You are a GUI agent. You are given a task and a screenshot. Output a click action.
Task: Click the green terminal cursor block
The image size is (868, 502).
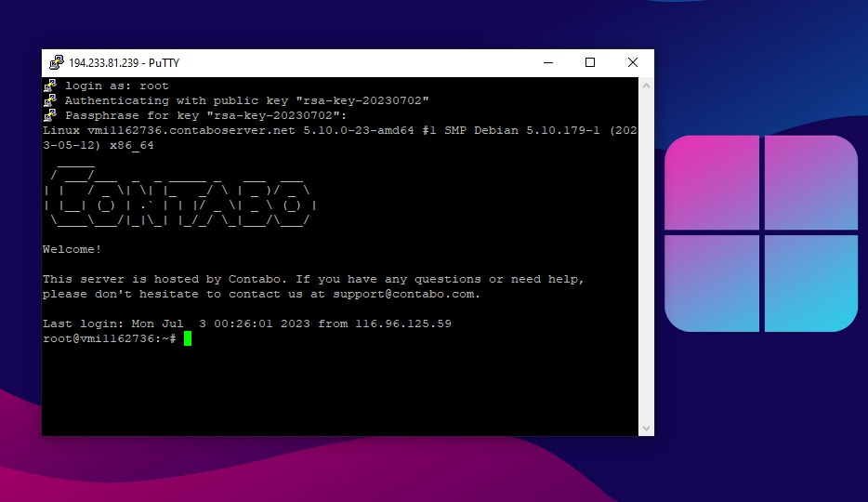pyautogui.click(x=188, y=338)
